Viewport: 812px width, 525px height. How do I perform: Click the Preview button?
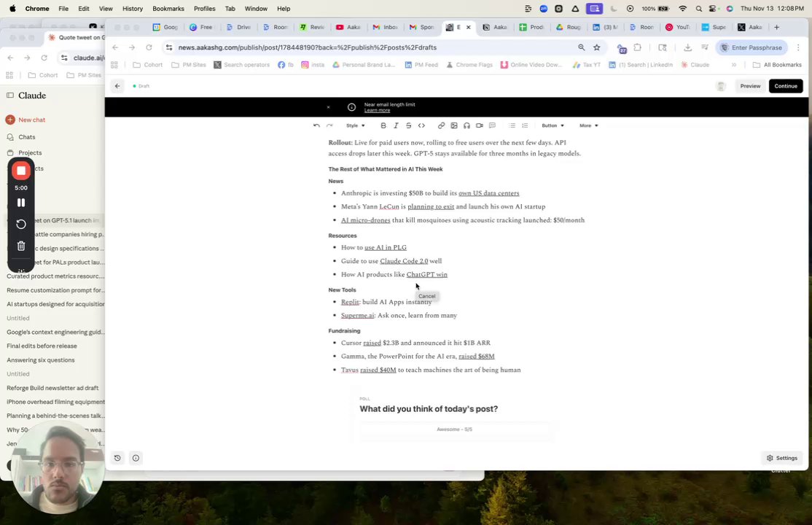(750, 86)
